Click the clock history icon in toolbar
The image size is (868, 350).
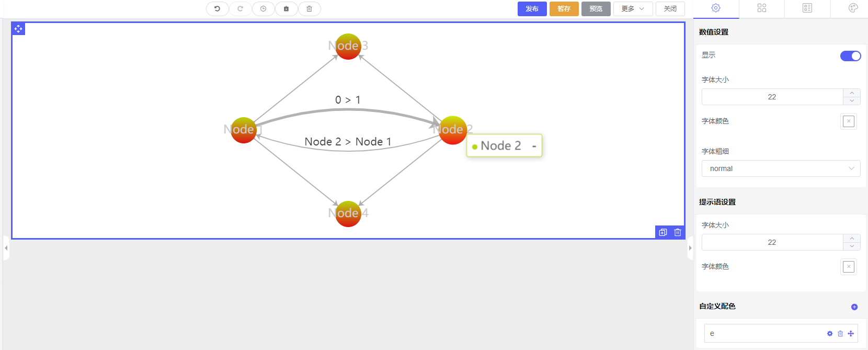click(263, 9)
